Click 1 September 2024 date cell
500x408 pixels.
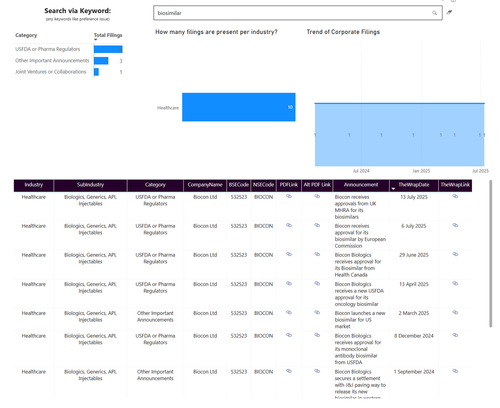[414, 372]
